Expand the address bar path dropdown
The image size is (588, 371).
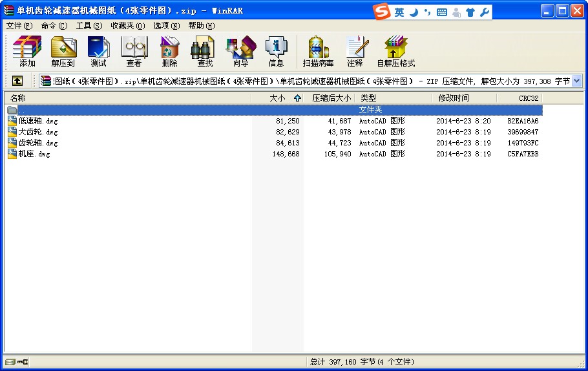[577, 81]
